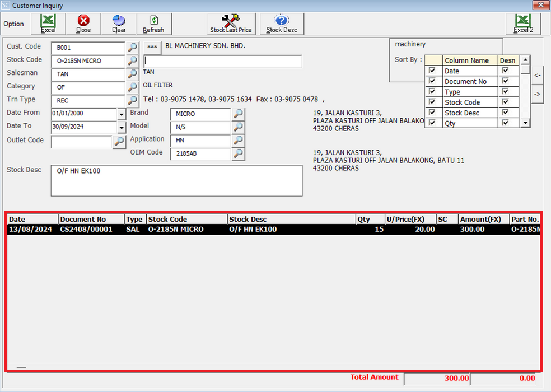Click the *** customer details button
551x392 pixels.
tap(152, 47)
